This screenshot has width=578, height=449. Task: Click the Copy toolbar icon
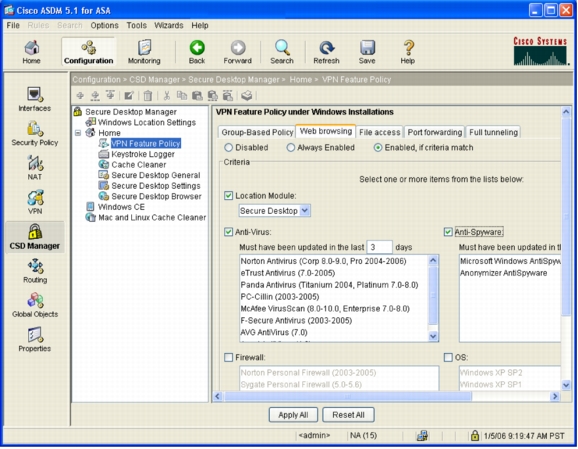point(182,96)
